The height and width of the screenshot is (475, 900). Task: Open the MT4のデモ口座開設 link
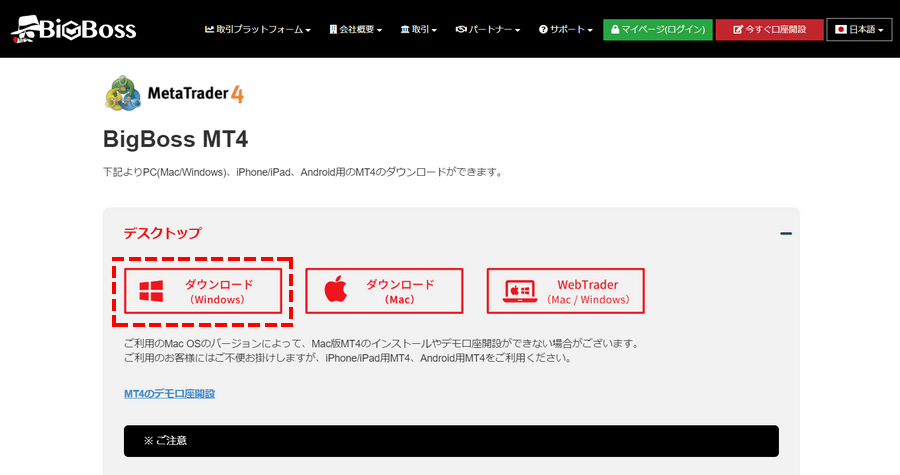click(x=169, y=394)
